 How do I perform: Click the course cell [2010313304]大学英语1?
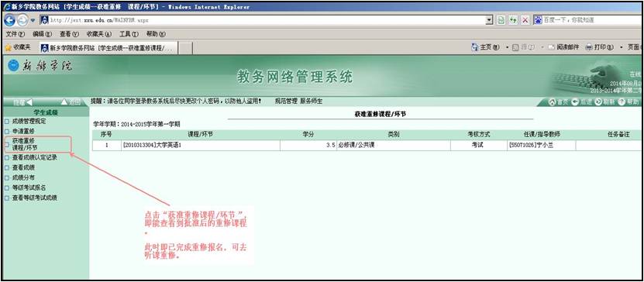click(x=201, y=146)
